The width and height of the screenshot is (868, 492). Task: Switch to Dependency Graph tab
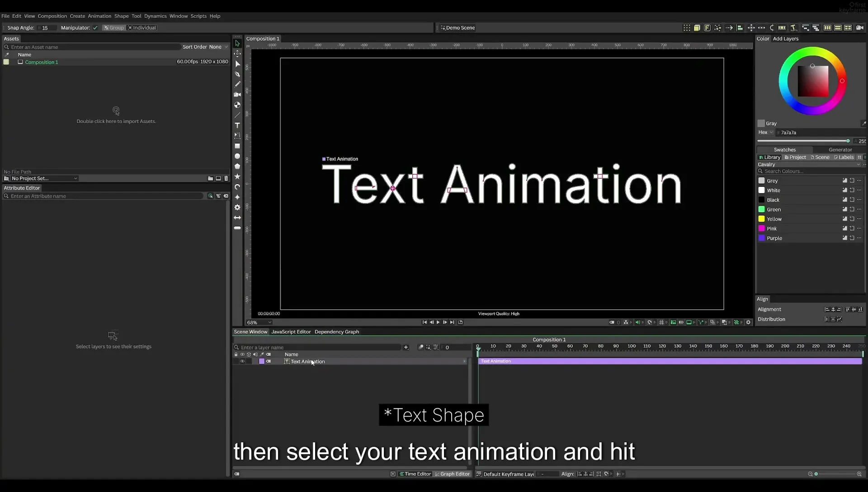click(337, 332)
